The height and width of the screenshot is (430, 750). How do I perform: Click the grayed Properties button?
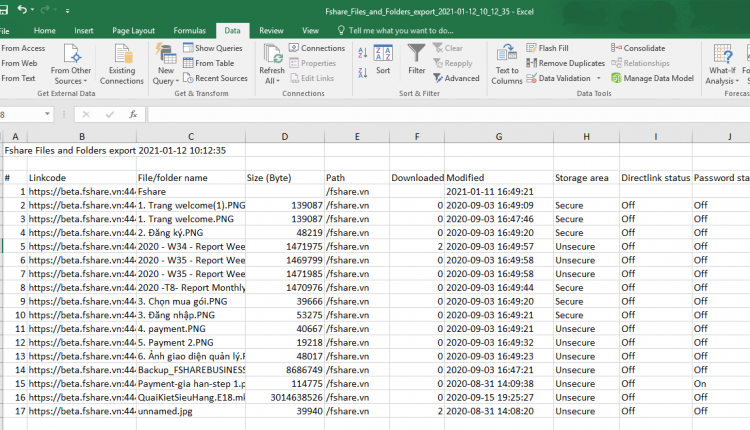tap(312, 63)
